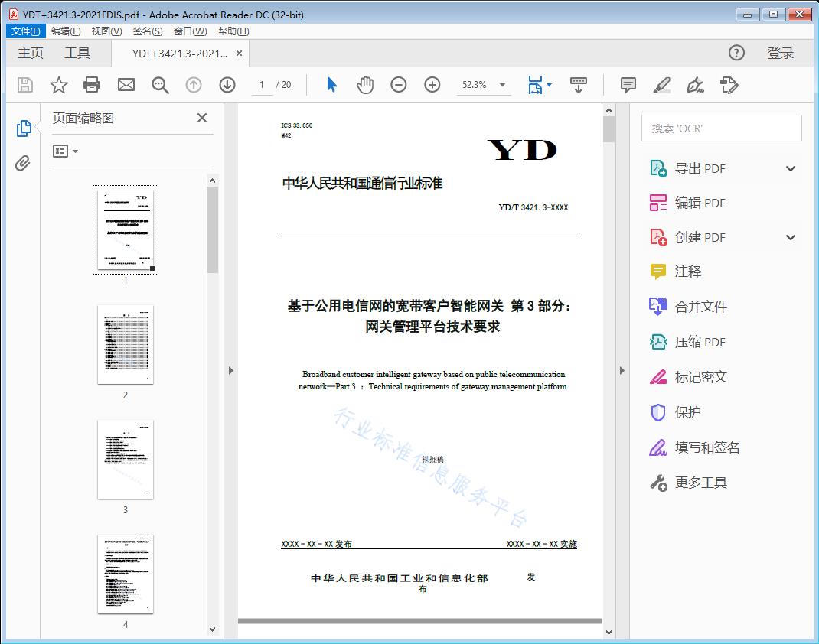Open the print dialog via printer icon
This screenshot has width=819, height=644.
click(92, 84)
